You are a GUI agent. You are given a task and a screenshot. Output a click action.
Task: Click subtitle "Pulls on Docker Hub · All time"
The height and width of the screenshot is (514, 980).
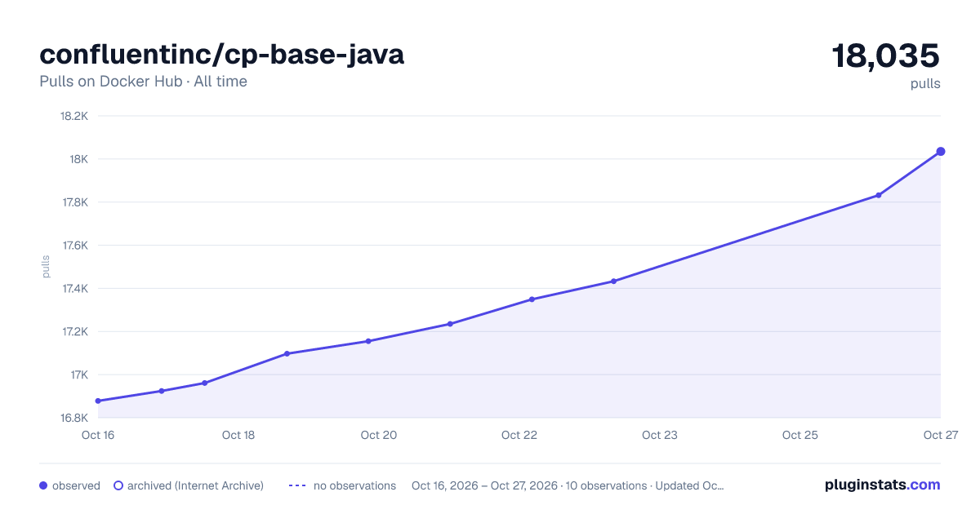pyautogui.click(x=143, y=82)
